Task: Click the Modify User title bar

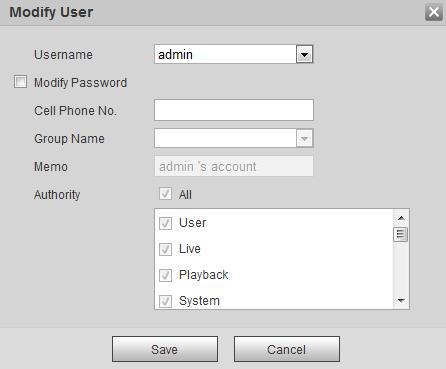Action: 213,12
